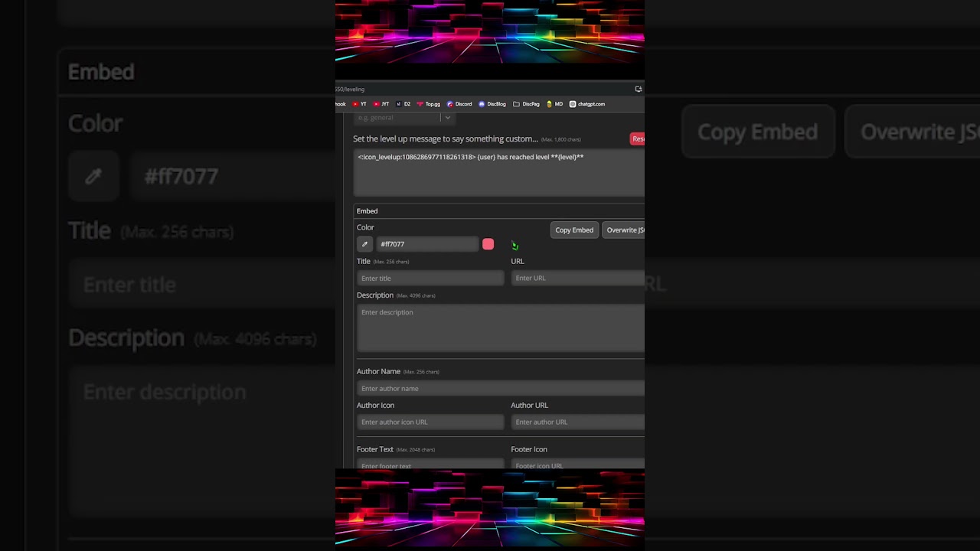Click the Footer icon URL input
This screenshot has width=980, height=551.
(578, 464)
